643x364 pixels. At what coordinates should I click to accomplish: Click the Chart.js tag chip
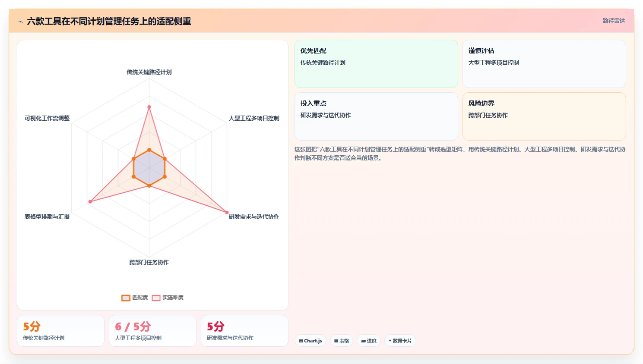(x=310, y=341)
